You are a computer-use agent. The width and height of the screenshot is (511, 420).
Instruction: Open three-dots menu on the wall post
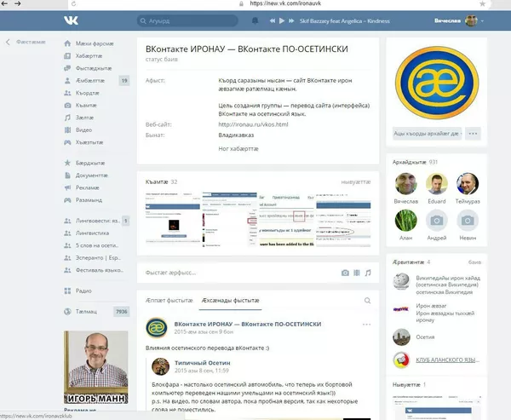pos(366,325)
